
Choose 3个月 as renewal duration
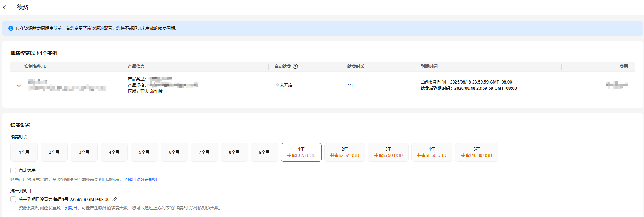pos(84,152)
